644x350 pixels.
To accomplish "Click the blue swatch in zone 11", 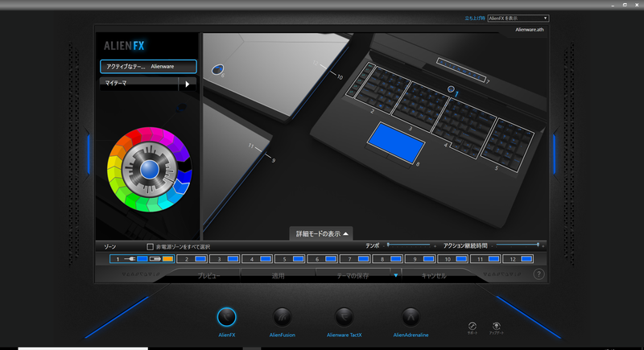I will [x=493, y=259].
